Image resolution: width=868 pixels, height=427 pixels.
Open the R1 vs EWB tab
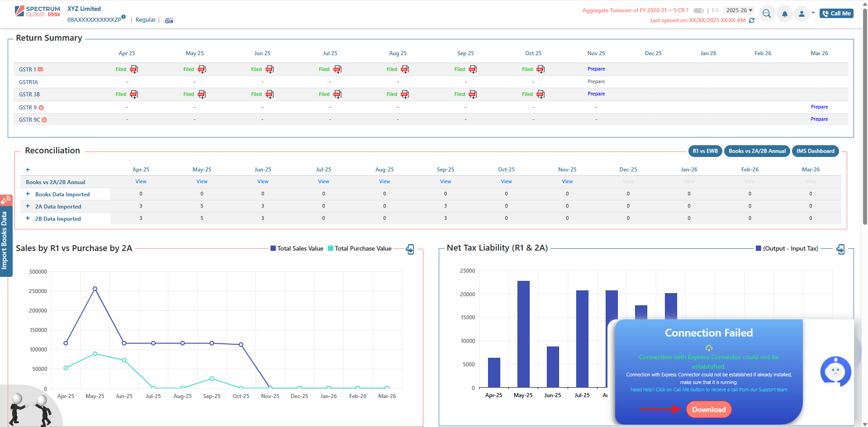click(x=705, y=151)
